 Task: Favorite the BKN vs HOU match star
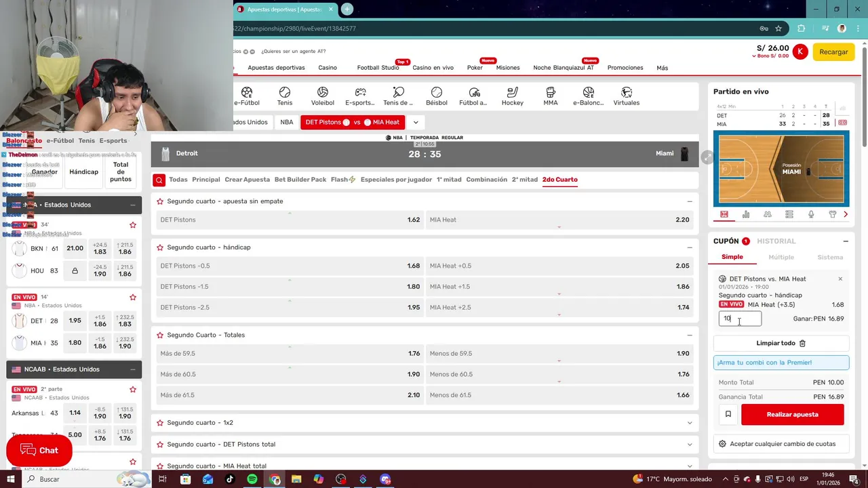133,225
